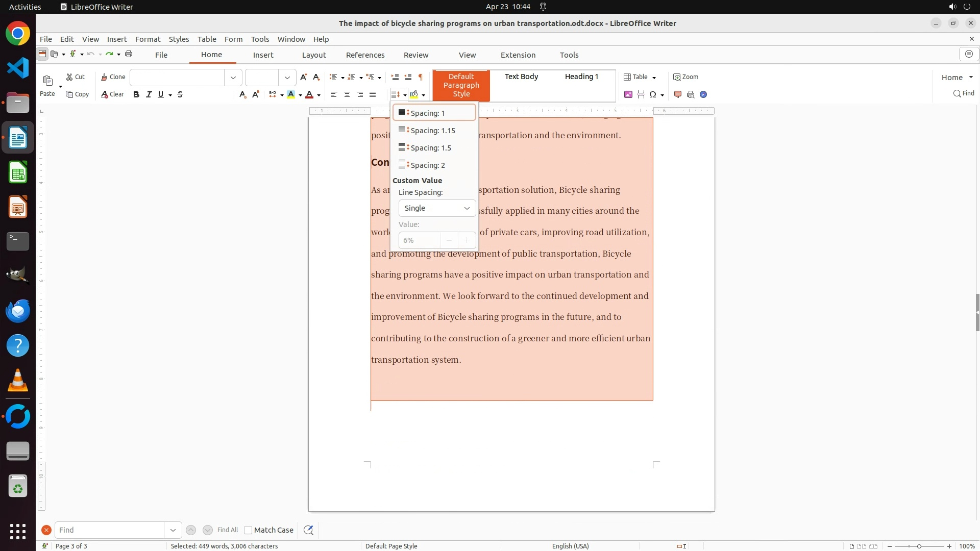Center align the paragraph
Image resolution: width=980 pixels, height=551 pixels.
coord(347,94)
